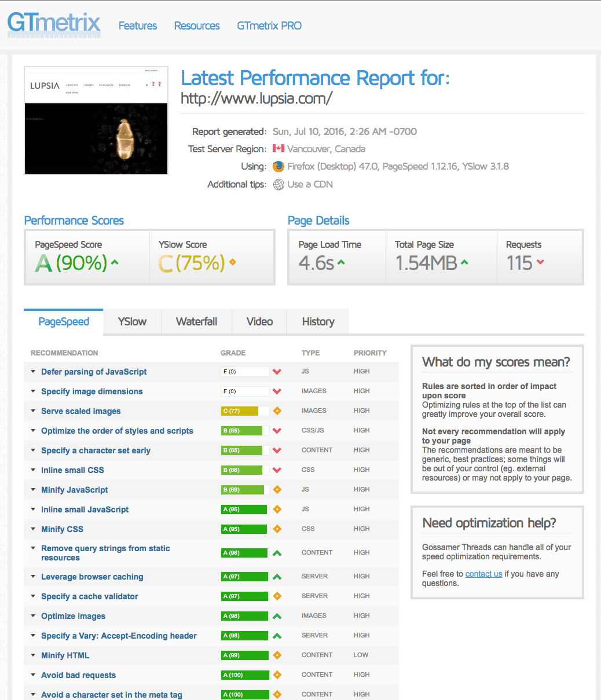Image resolution: width=601 pixels, height=700 pixels.
Task: Click the Lupsia site screenshot thumbnail
Action: point(96,120)
